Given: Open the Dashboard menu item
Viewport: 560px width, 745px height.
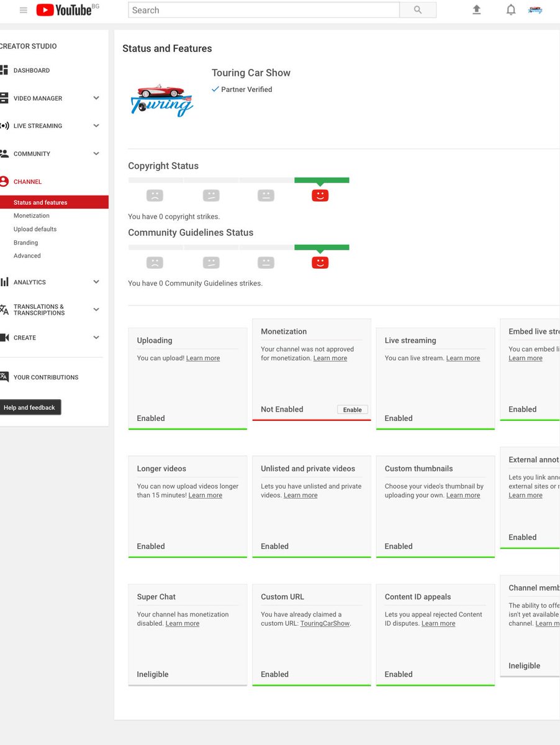Looking at the screenshot, I should pyautogui.click(x=32, y=70).
